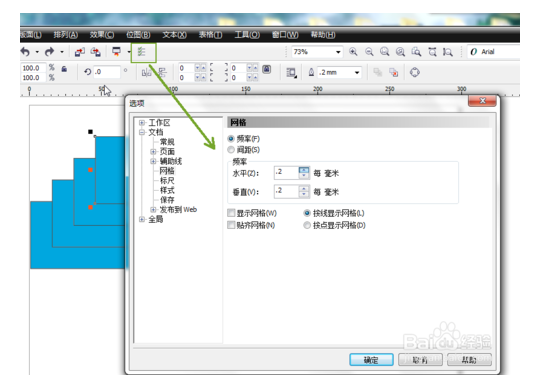Click the Arial font list box
Screen dimensions: 553x387
(x=493, y=52)
